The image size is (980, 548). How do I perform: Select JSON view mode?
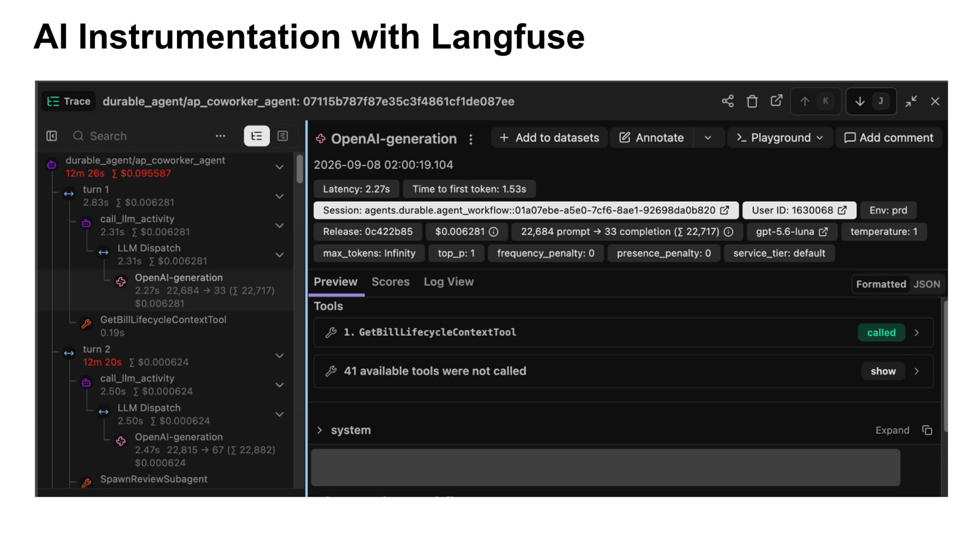click(927, 284)
